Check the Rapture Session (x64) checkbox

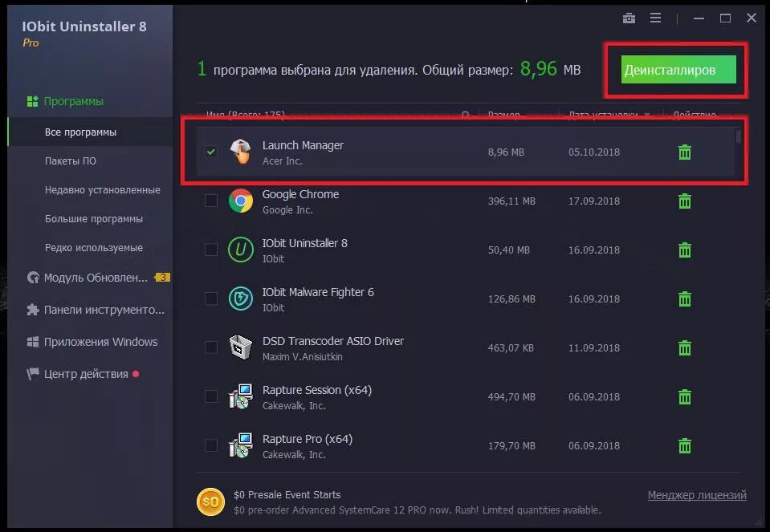pyautogui.click(x=211, y=396)
